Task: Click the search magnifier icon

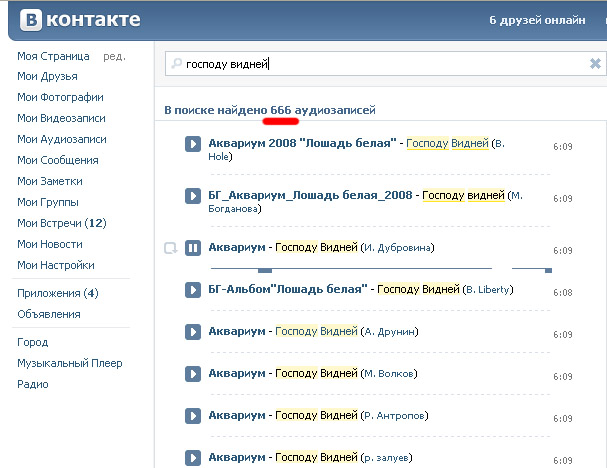Action: click(x=177, y=63)
